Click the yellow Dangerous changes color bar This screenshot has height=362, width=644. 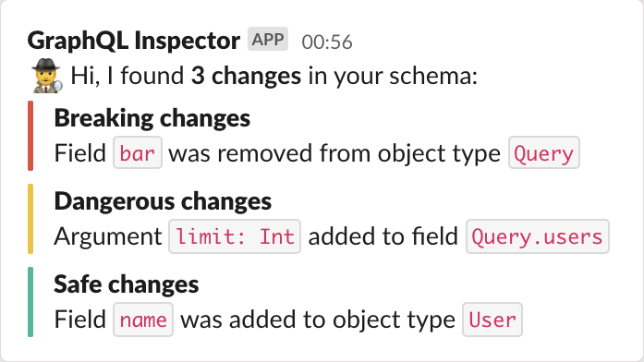pos(30,219)
